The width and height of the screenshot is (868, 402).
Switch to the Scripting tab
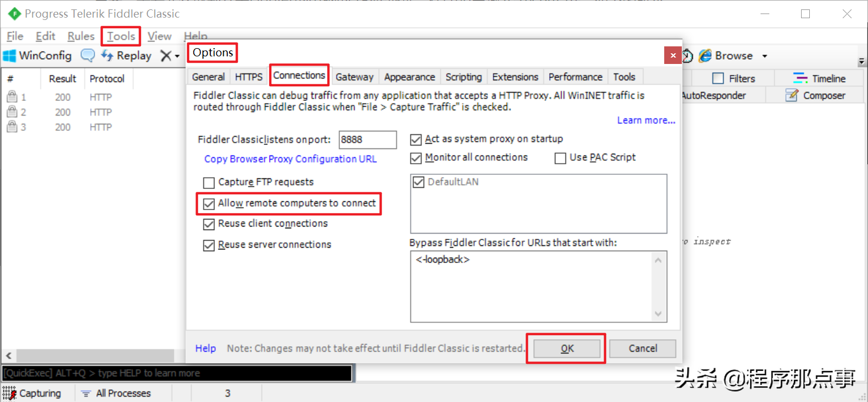click(x=463, y=77)
